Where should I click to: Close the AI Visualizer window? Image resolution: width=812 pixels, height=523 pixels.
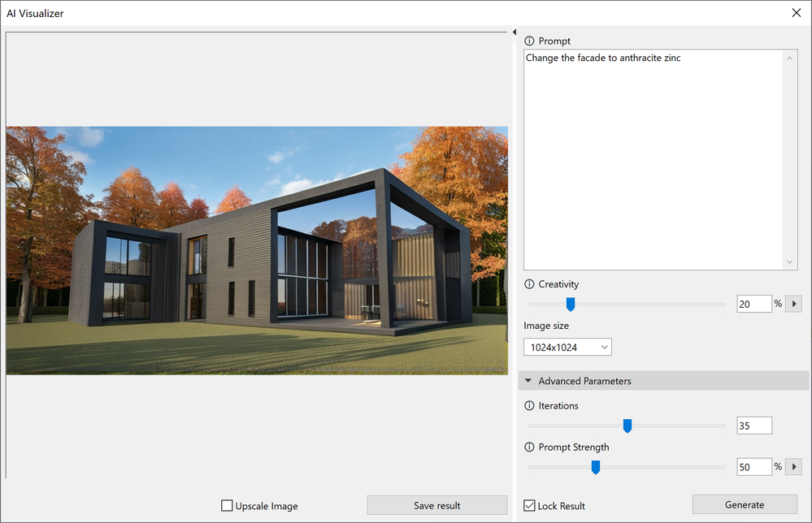(797, 13)
